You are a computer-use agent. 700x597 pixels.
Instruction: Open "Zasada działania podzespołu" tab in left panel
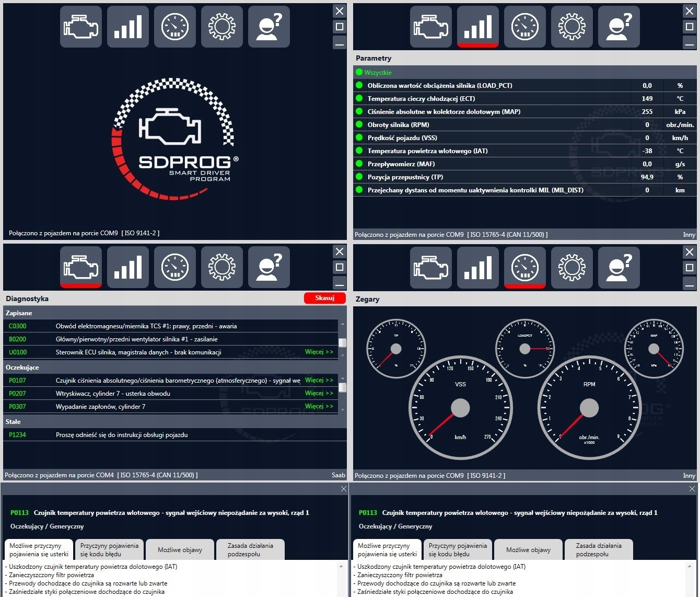250,550
